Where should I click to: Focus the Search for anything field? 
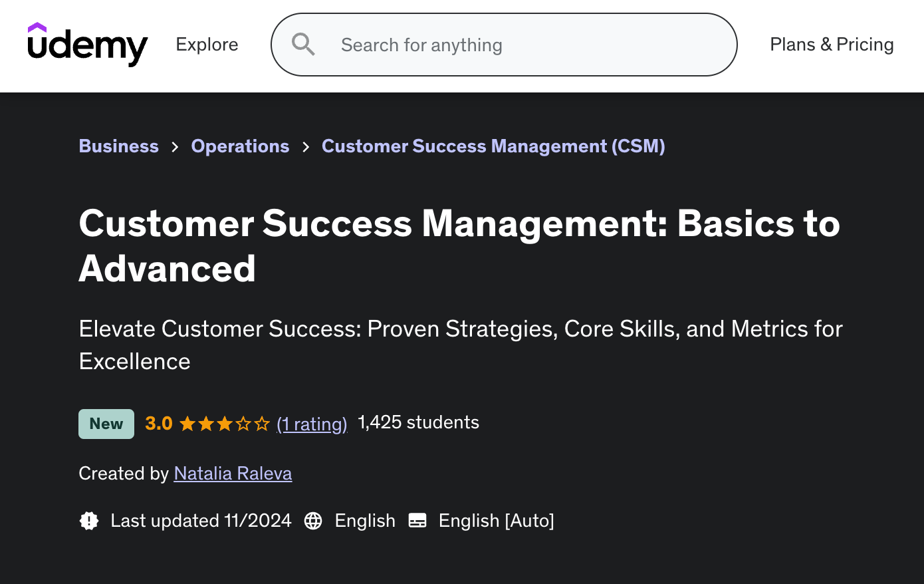[x=504, y=45]
